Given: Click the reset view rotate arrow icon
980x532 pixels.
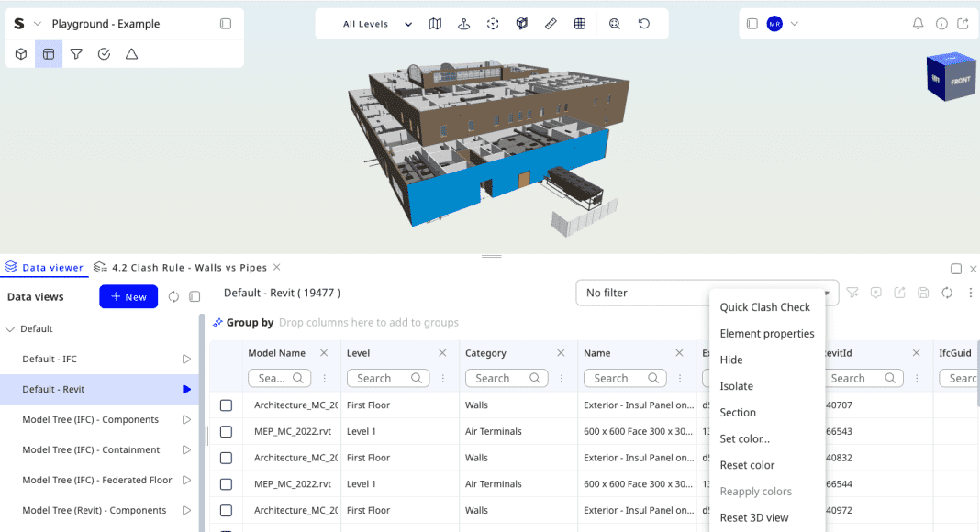Looking at the screenshot, I should coord(644,24).
